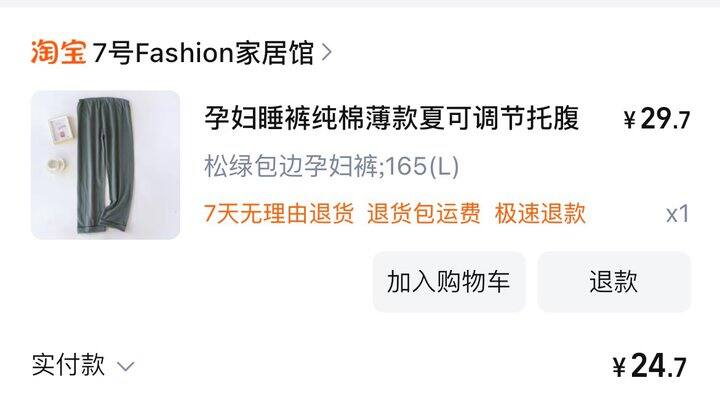
Task: Tap the paid total ¥24.7
Action: 649,366
